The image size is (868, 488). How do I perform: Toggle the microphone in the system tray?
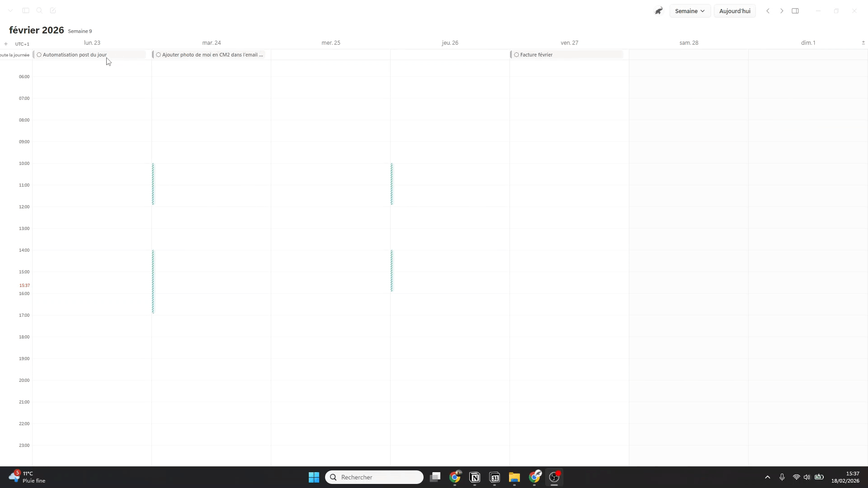782,477
